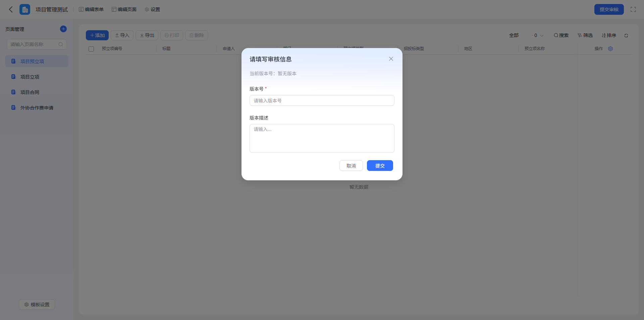Open column settings gear next to 操作
This screenshot has width=644, height=320.
(610, 49)
